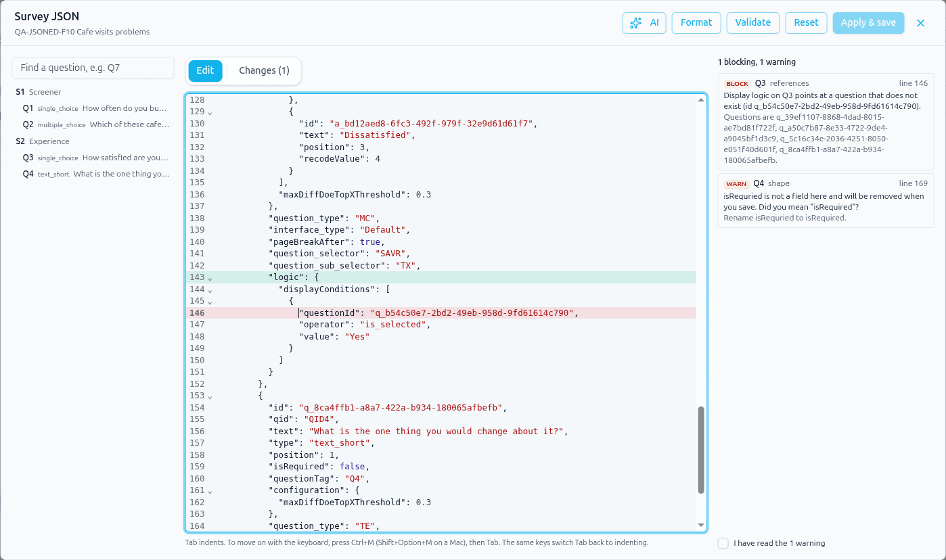Open Q4 text_short question in the outline

(x=95, y=174)
